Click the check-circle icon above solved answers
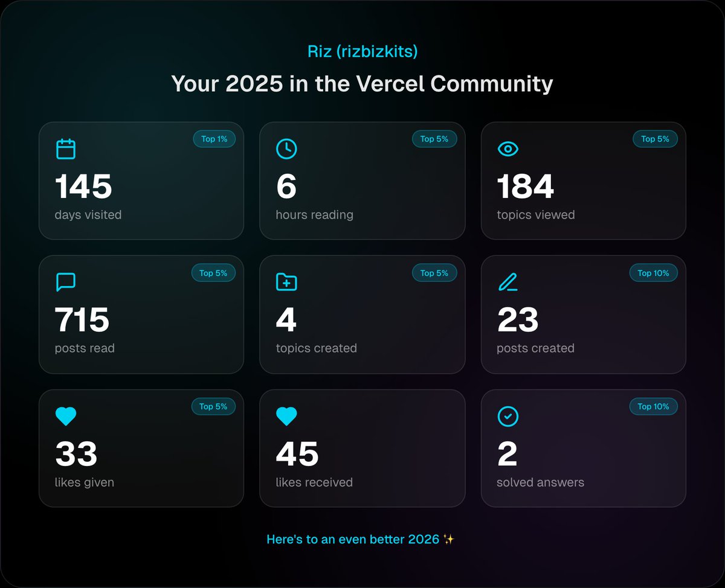Image resolution: width=725 pixels, height=588 pixels. pos(508,416)
